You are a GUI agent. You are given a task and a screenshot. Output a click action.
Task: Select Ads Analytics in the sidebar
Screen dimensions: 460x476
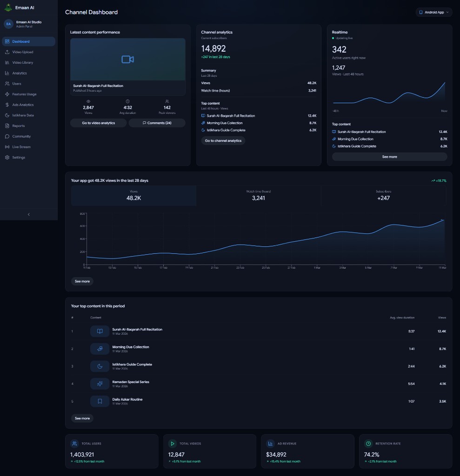(x=28, y=105)
